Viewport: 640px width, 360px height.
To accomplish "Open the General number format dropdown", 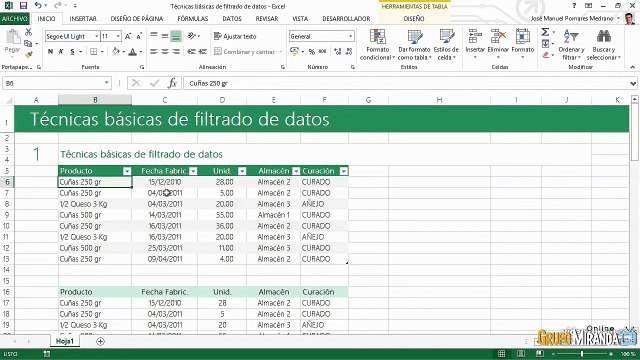I will [x=351, y=36].
